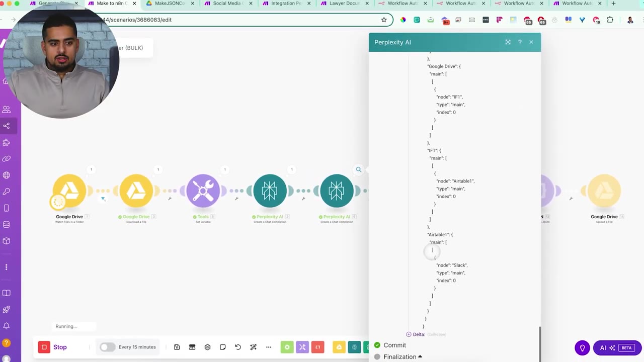This screenshot has width=644, height=362.
Task: Click the Save scenario icon in toolbar
Action: pyautogui.click(x=177, y=347)
